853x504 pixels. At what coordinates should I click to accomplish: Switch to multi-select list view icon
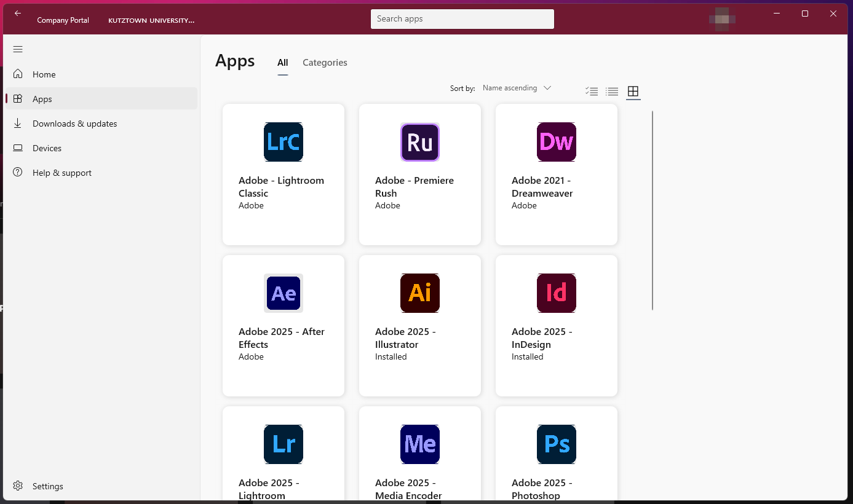[x=592, y=92]
